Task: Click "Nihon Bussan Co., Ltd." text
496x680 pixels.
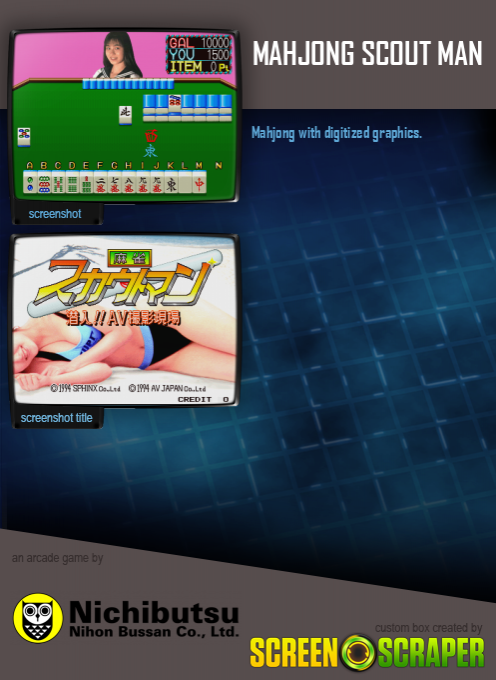Action: point(154,631)
